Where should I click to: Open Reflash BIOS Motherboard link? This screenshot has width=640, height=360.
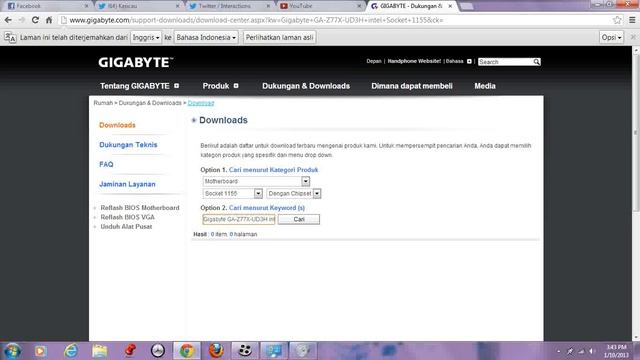coord(140,208)
